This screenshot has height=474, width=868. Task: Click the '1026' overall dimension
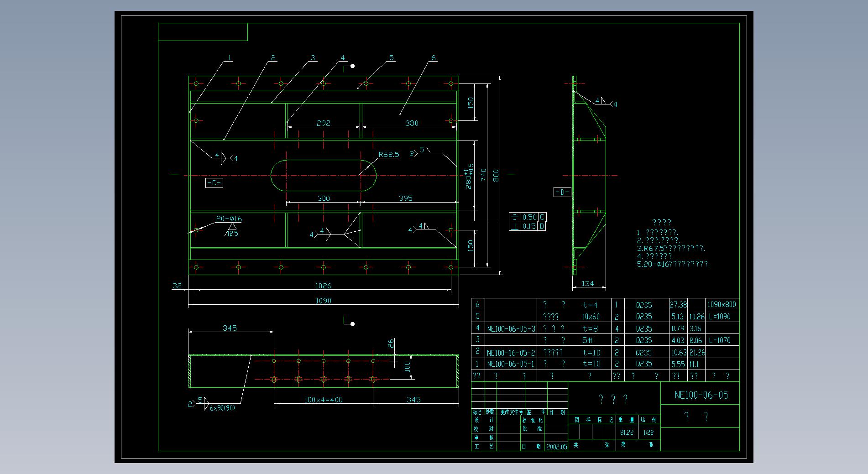[323, 286]
